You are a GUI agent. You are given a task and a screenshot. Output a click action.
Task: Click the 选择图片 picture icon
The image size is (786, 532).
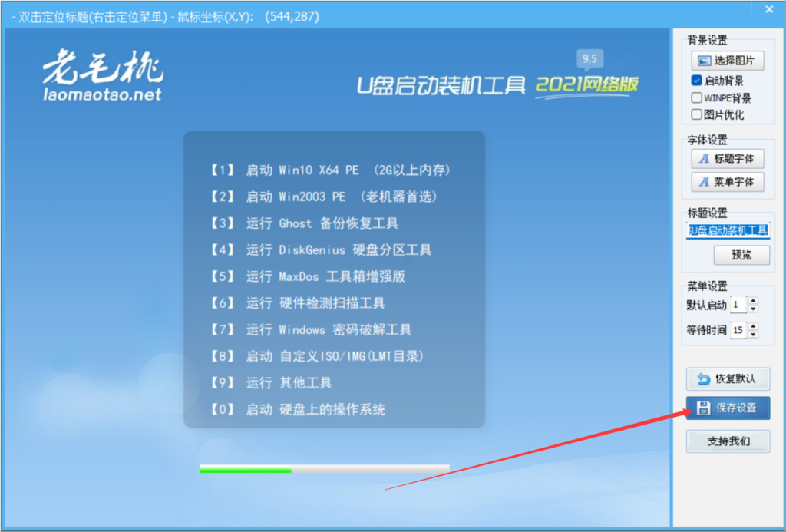click(704, 61)
